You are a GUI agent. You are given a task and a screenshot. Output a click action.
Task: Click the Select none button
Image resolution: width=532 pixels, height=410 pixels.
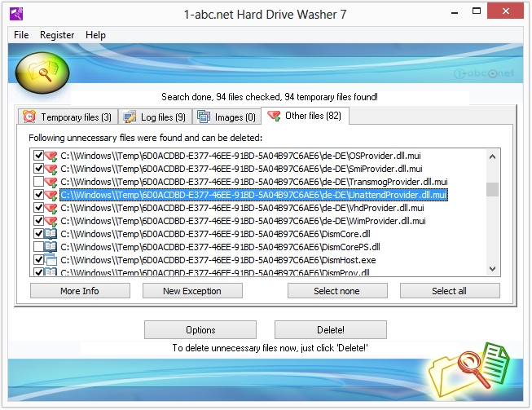coord(336,291)
